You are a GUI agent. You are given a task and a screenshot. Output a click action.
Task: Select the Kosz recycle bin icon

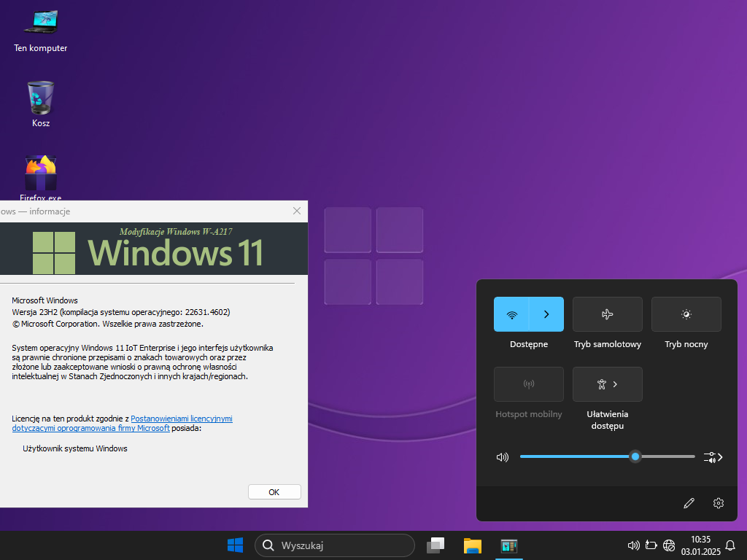point(41,98)
